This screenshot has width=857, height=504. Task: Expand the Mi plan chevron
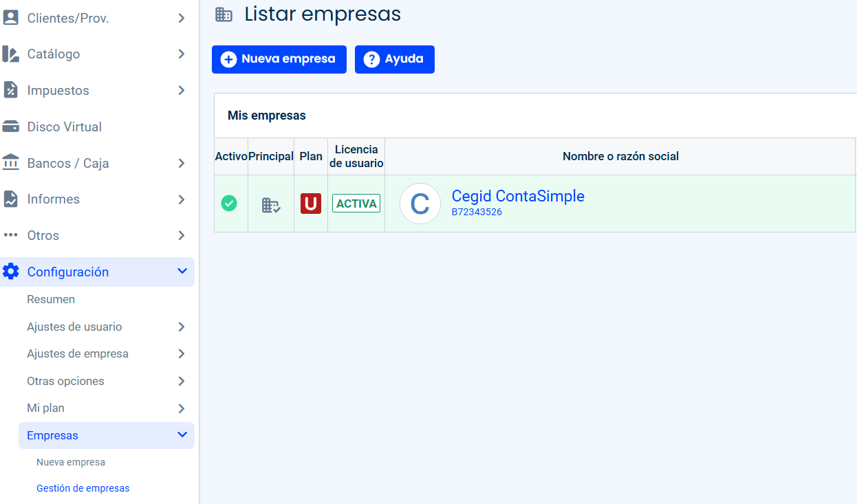point(181,408)
